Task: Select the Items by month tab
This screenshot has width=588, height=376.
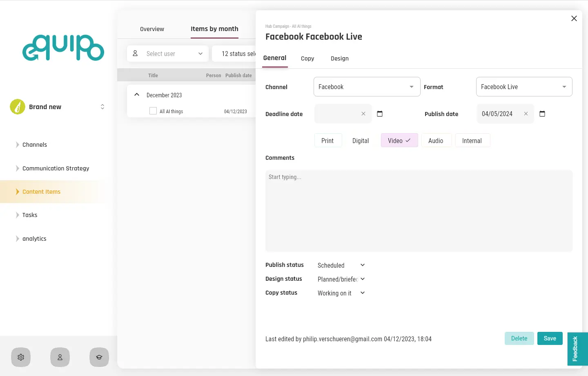Action: coord(214,29)
